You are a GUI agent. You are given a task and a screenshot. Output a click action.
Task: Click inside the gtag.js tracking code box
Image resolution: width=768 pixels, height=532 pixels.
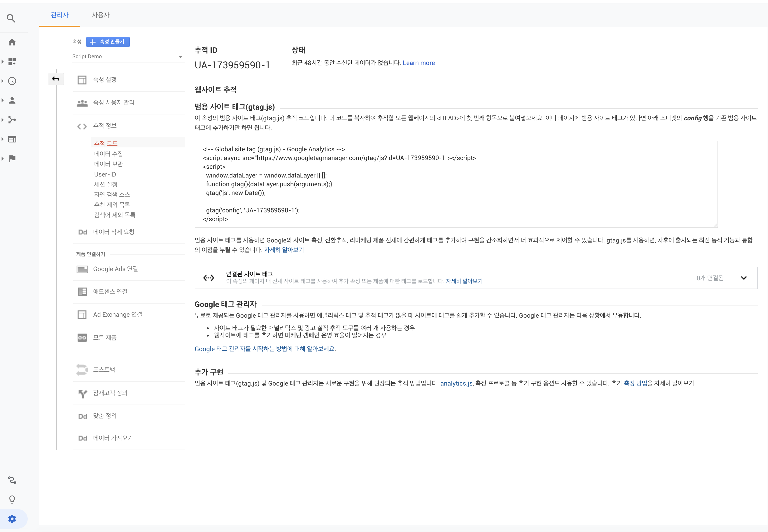click(456, 184)
